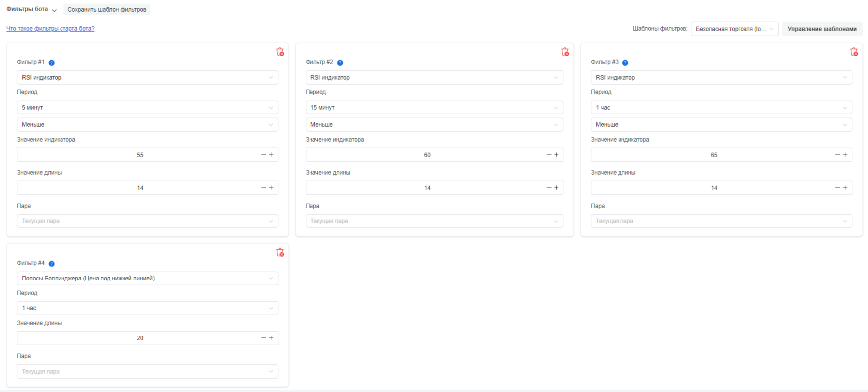Increase Filter #3 indicator value 65 with plus
Image resolution: width=868 pixels, height=392 pixels.
(845, 155)
